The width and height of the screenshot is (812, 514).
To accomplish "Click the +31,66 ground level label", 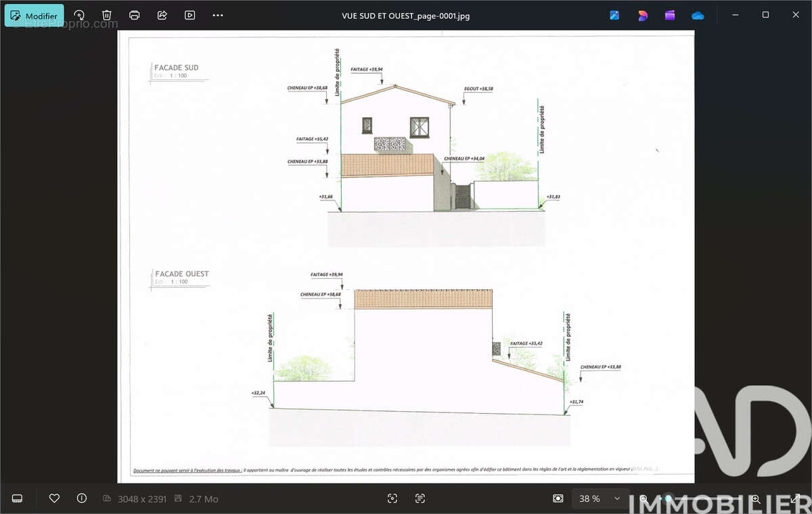I will click(325, 197).
